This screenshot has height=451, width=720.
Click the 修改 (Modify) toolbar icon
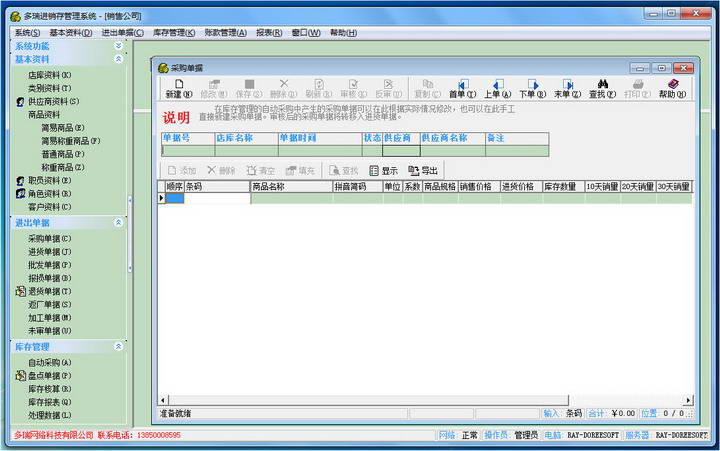coord(214,84)
